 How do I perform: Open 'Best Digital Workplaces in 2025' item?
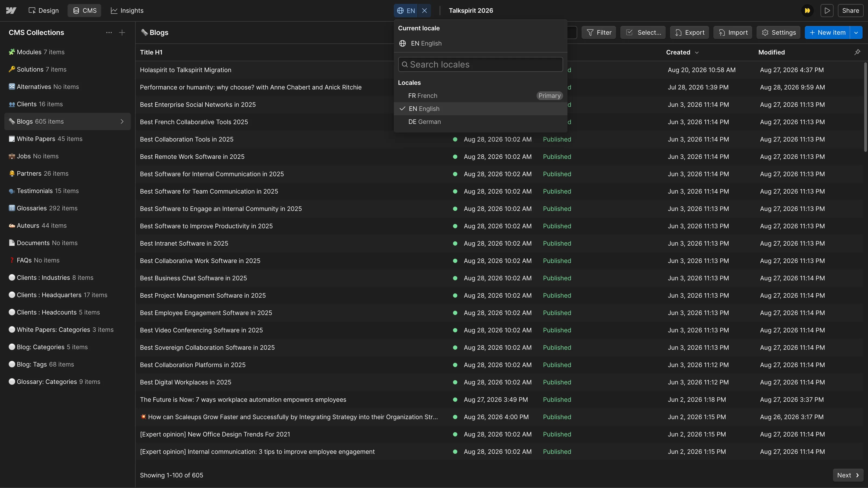click(186, 382)
